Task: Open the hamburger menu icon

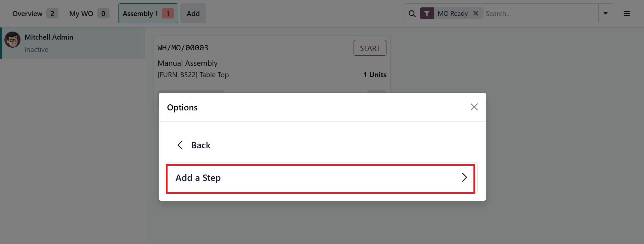Action: (x=627, y=14)
